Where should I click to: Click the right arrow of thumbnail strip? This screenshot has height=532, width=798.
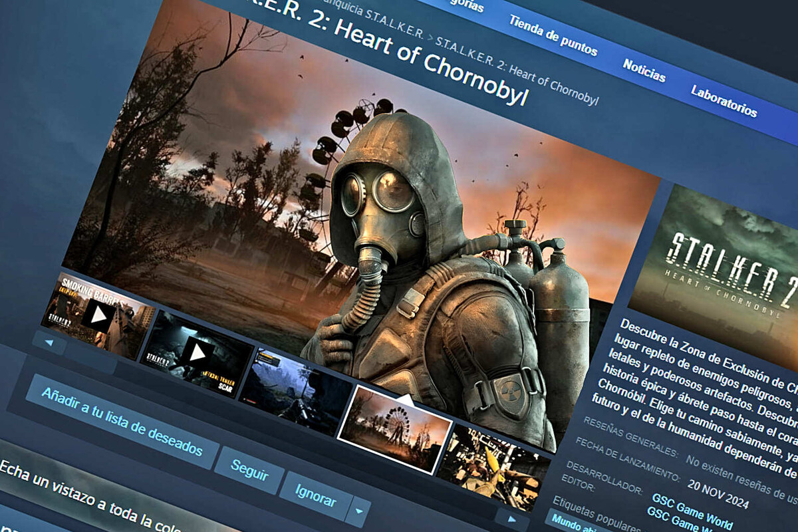pyautogui.click(x=512, y=519)
